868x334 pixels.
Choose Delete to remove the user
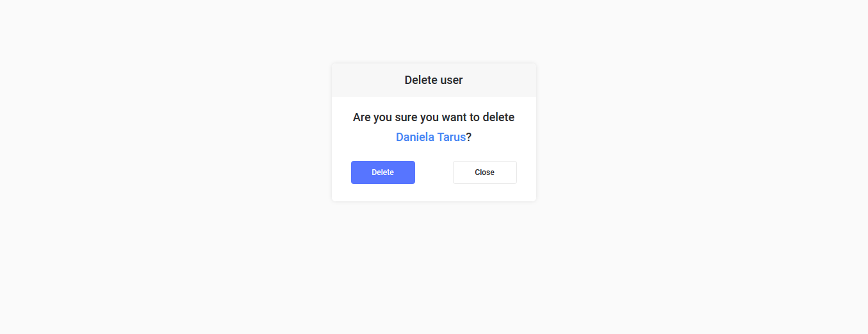(383, 172)
